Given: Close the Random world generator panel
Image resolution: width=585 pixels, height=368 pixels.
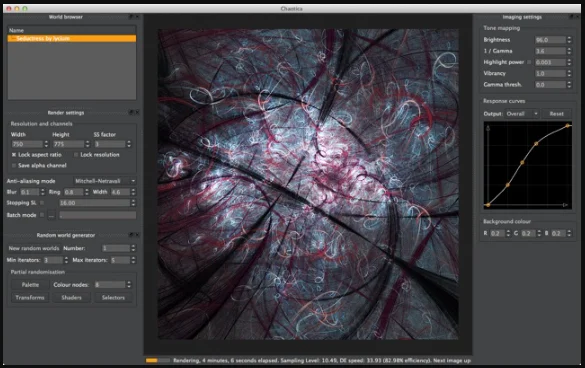Looking at the screenshot, I should click(x=137, y=235).
